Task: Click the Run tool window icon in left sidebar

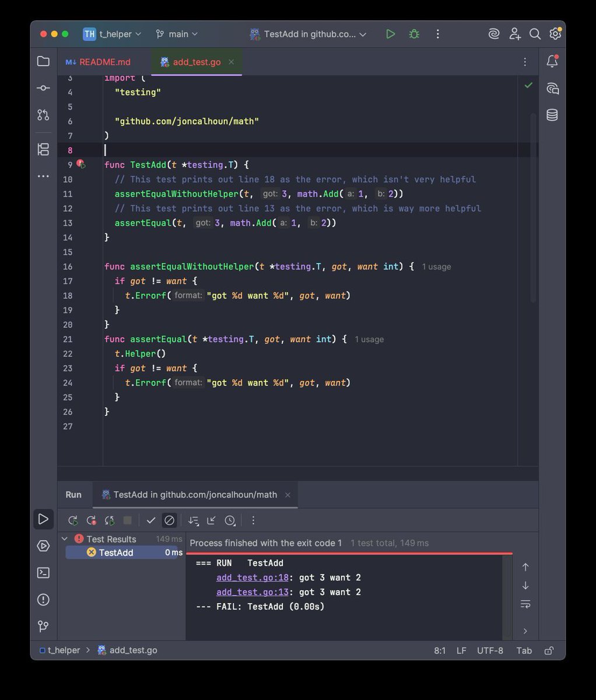Action: click(x=43, y=519)
